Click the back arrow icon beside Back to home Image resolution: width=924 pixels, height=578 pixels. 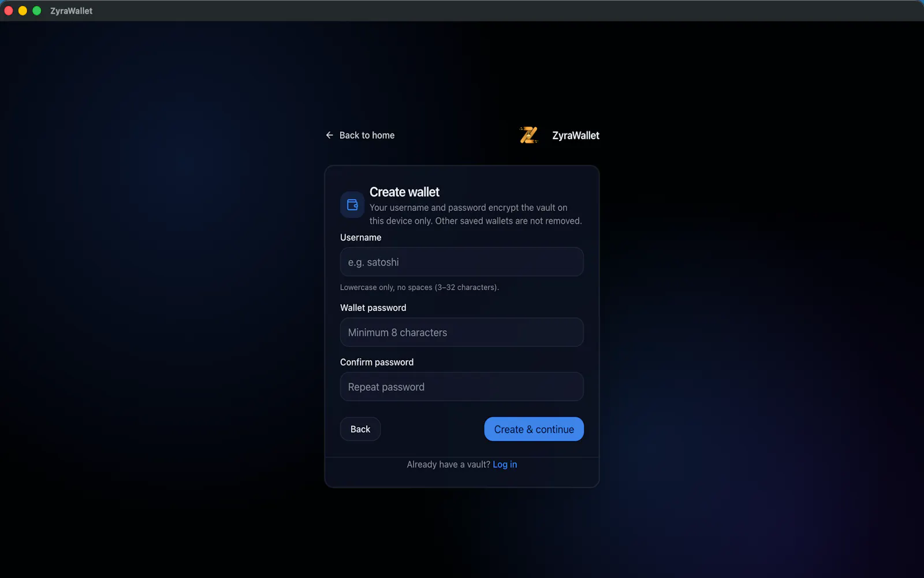[x=329, y=135]
